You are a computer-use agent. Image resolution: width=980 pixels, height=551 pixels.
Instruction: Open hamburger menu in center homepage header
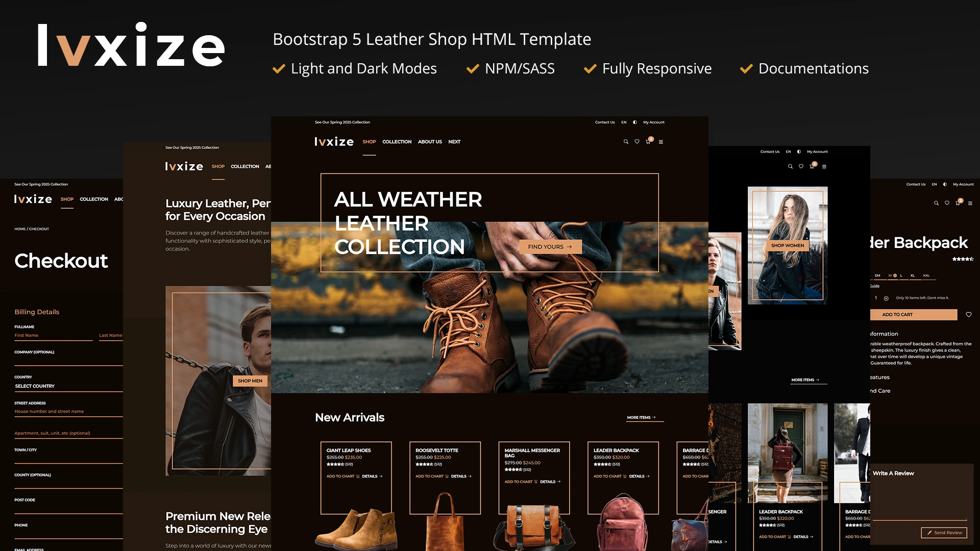pyautogui.click(x=661, y=142)
